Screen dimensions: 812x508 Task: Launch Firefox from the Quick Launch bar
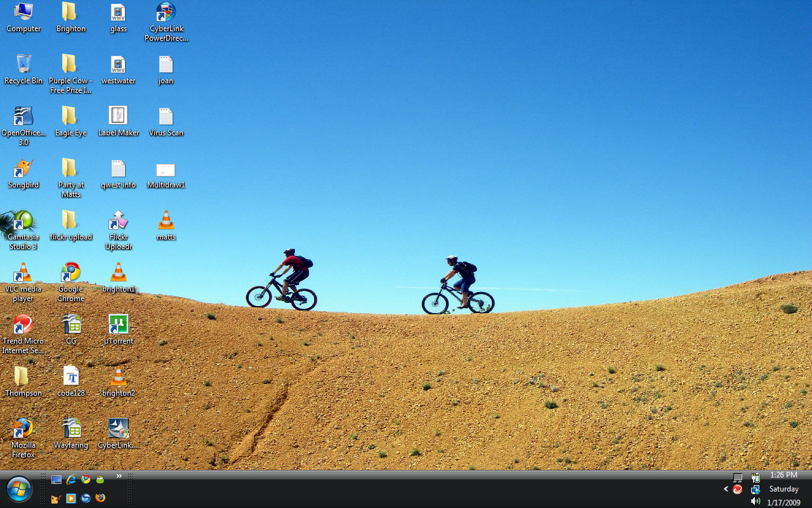[x=100, y=498]
